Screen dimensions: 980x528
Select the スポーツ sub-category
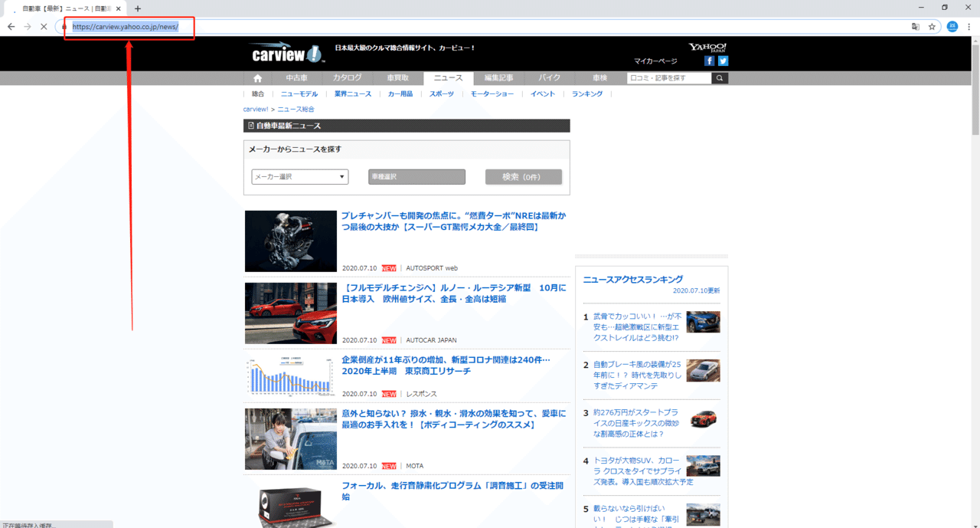click(x=441, y=93)
